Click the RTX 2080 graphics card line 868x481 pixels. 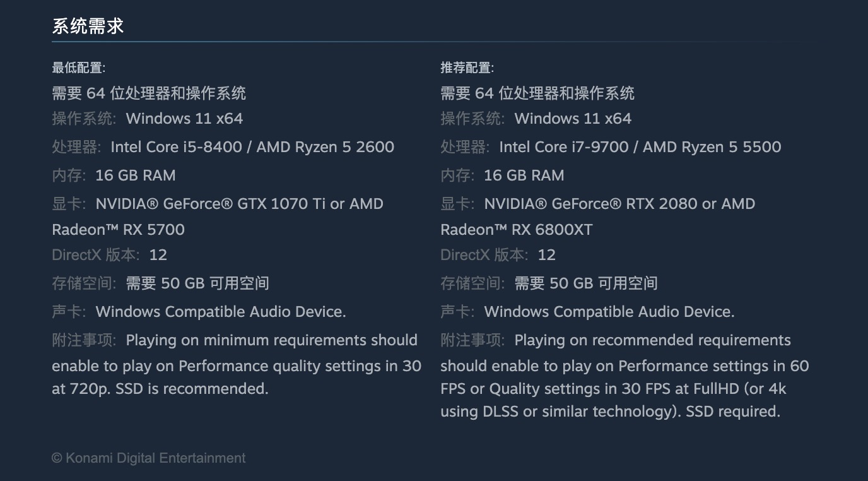pos(619,204)
